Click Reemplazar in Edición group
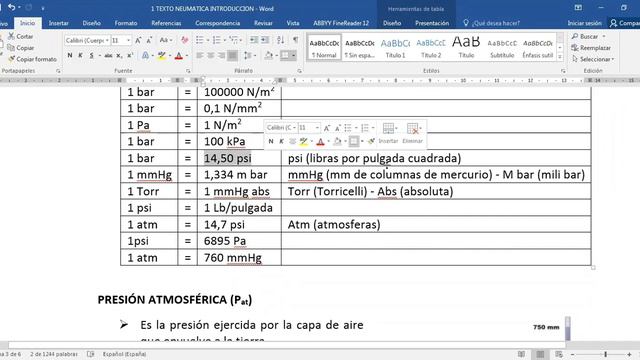 [591, 48]
